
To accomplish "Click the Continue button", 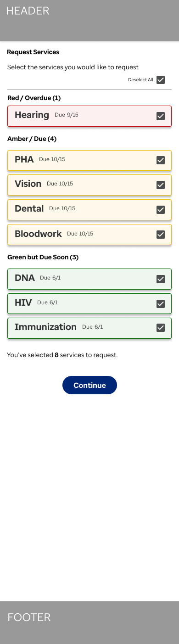I will coord(89,385).
